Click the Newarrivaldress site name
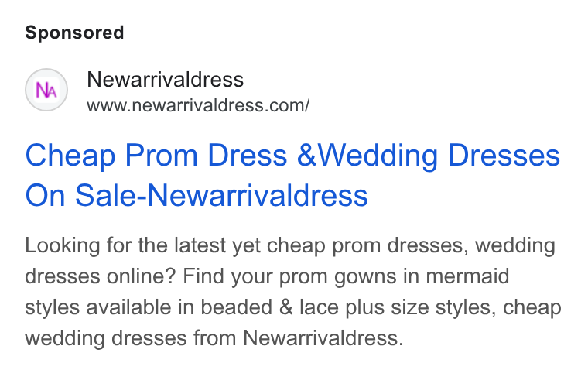Screen dimensions: 588x370 [165, 80]
